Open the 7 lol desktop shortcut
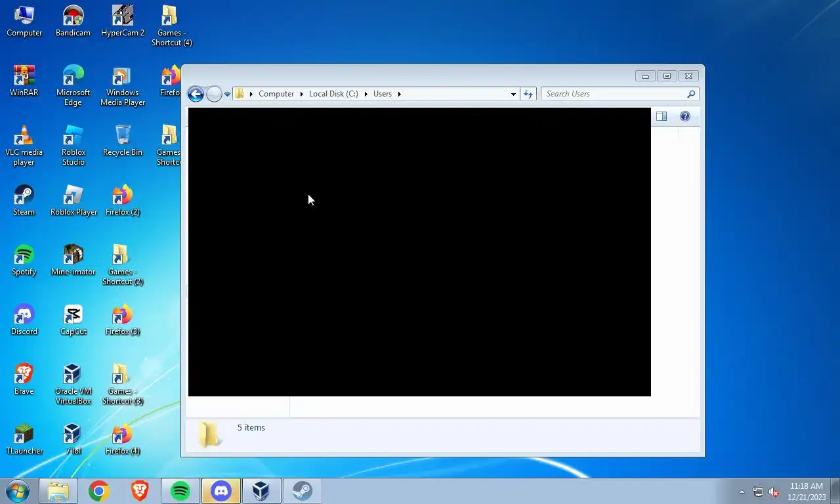 [73, 439]
